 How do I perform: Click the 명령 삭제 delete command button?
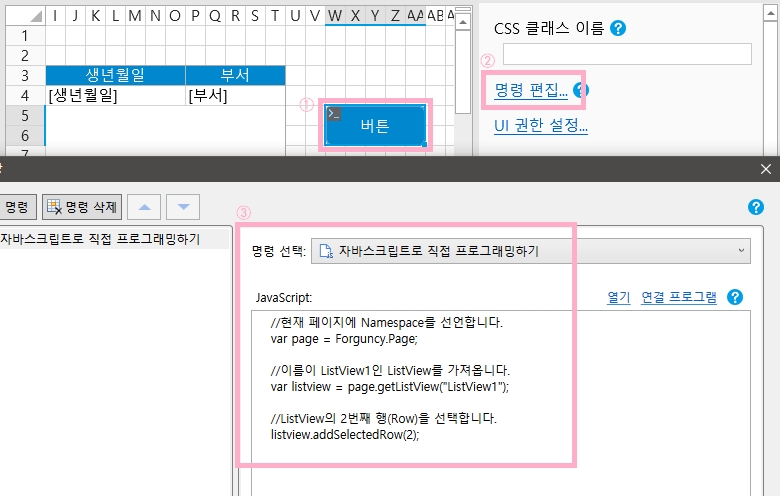pyautogui.click(x=84, y=207)
